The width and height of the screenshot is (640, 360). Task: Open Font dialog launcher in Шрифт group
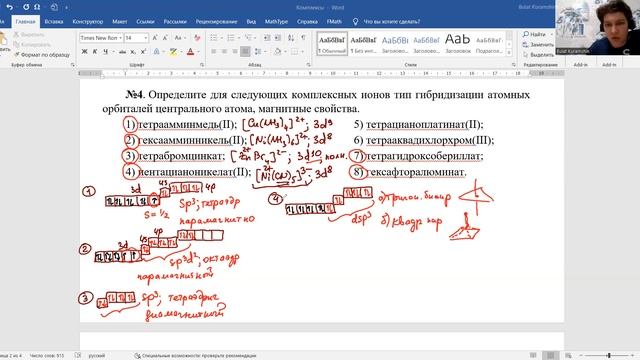202,65
